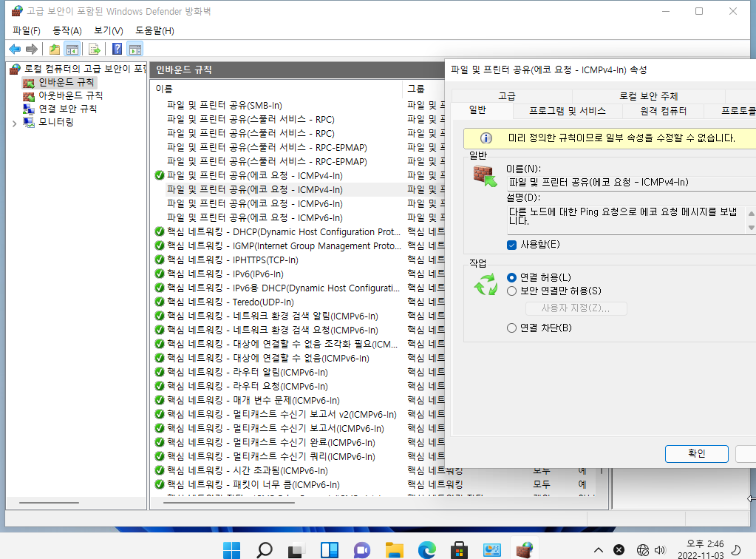
Task: Click the Forward arrow toolbar icon
Action: pos(32,49)
